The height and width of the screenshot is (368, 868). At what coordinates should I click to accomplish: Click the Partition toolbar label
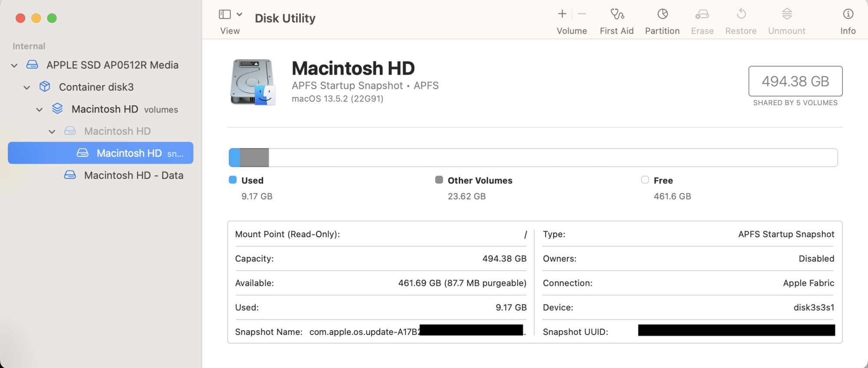coord(662,31)
